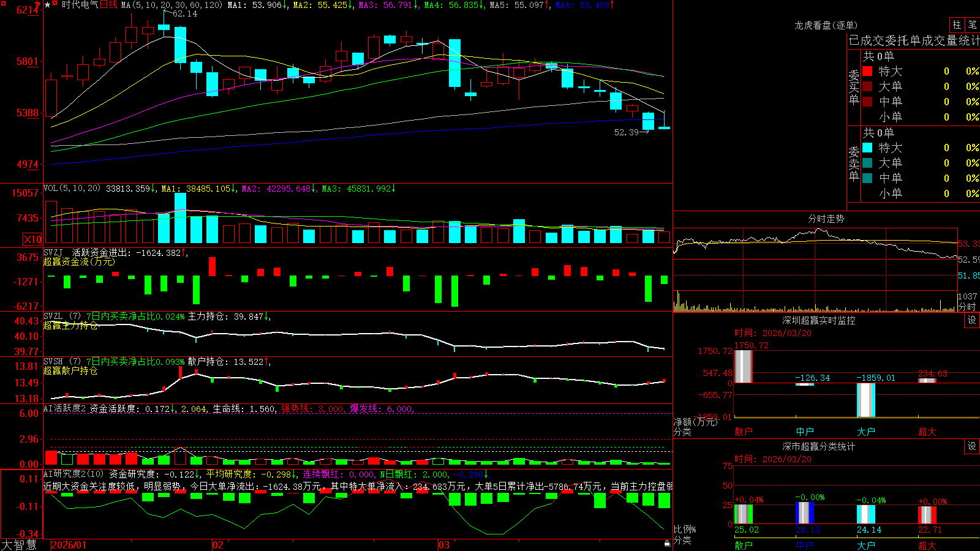This screenshot has width=980, height=551.
Task: Click the 02 month marker on the date axis
Action: pos(217,545)
